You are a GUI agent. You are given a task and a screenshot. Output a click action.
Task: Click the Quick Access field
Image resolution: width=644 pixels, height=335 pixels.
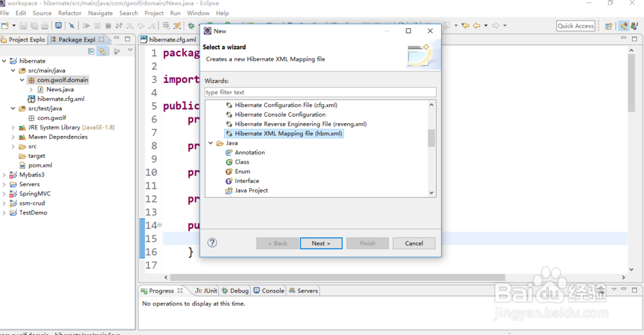(575, 26)
